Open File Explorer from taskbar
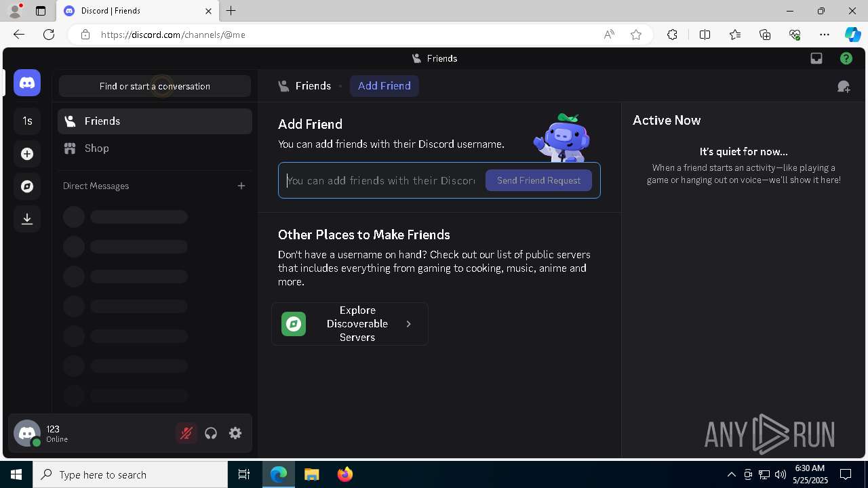 [311, 474]
